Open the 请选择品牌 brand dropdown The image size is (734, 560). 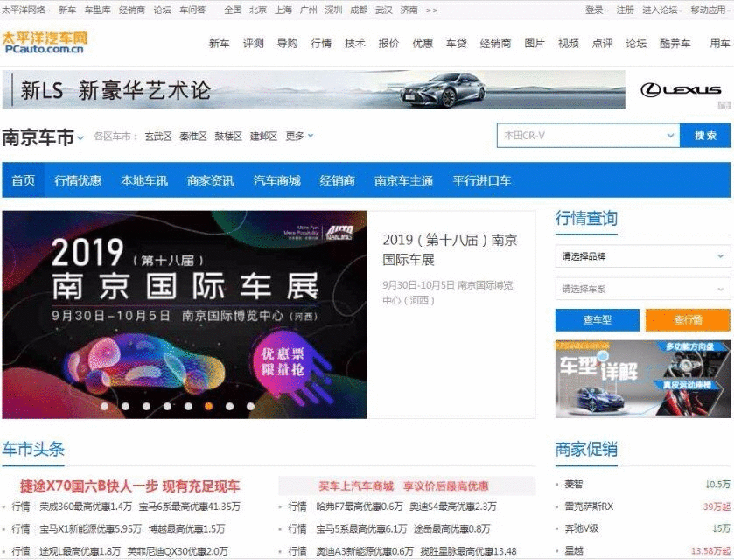(x=642, y=257)
